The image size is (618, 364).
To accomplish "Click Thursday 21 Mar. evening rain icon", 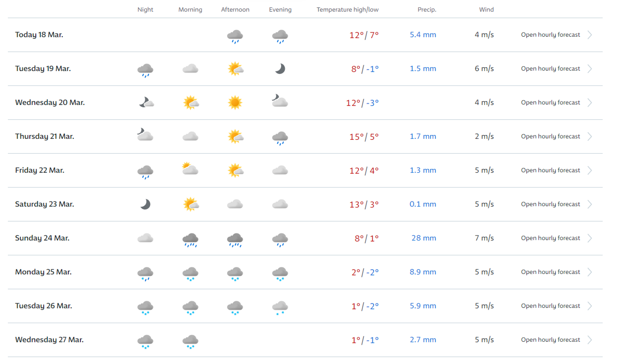I will 280,138.
